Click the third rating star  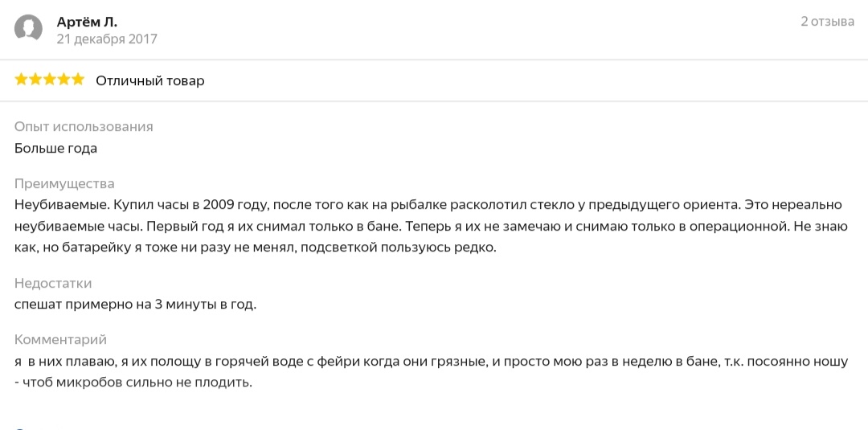pos(49,80)
